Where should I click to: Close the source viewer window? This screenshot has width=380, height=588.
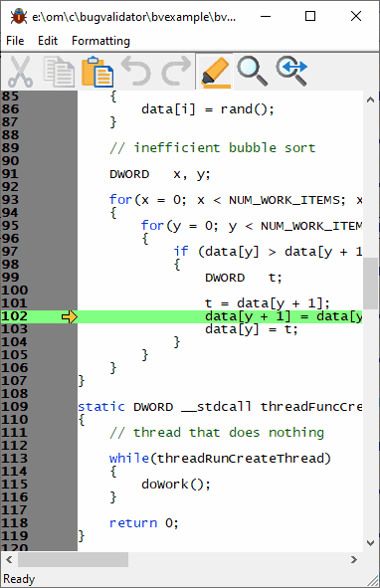(355, 17)
